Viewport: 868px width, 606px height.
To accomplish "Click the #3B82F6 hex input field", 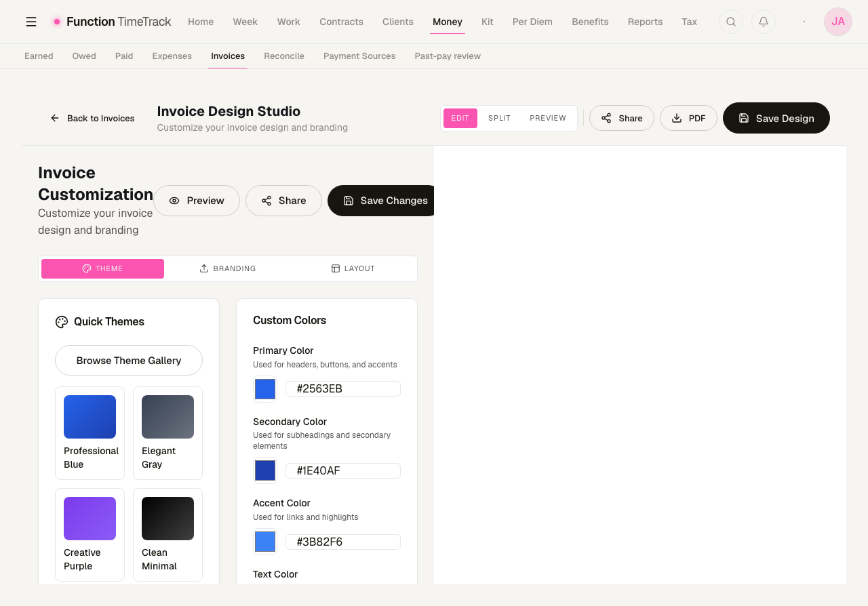I will (x=343, y=542).
